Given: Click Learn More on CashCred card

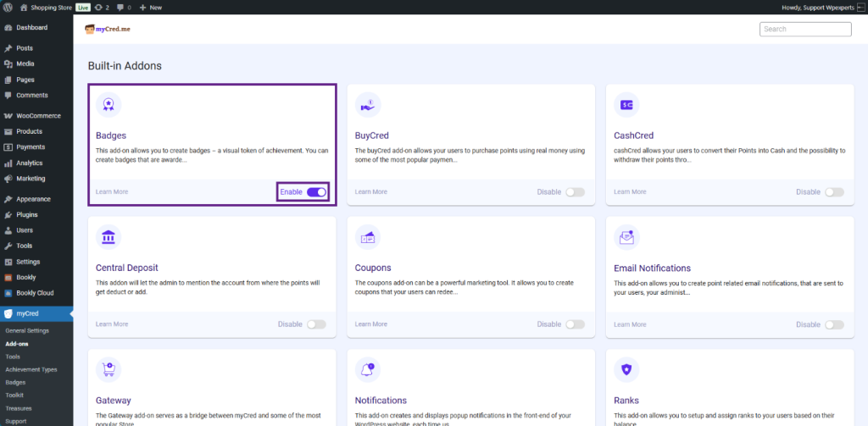Looking at the screenshot, I should pyautogui.click(x=630, y=192).
